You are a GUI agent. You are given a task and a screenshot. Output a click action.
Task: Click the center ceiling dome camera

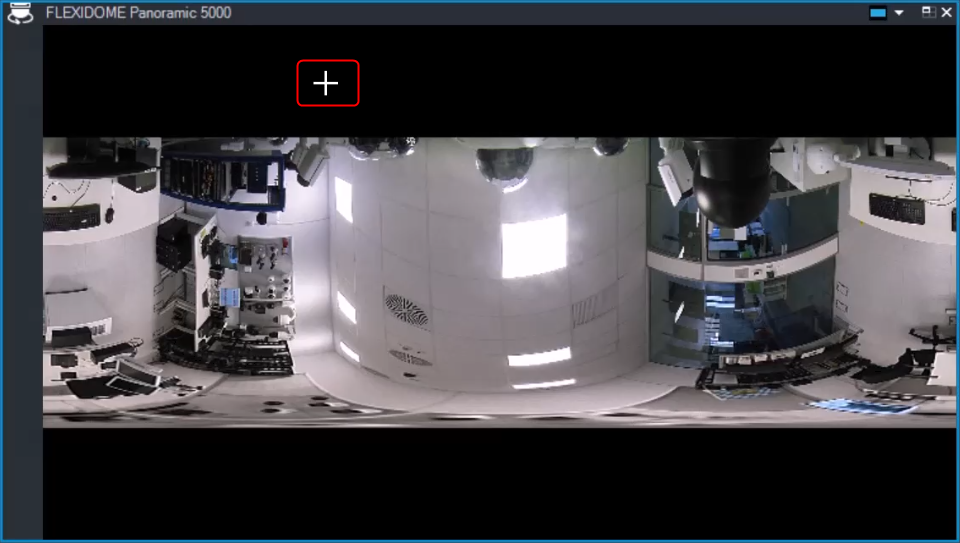click(503, 167)
